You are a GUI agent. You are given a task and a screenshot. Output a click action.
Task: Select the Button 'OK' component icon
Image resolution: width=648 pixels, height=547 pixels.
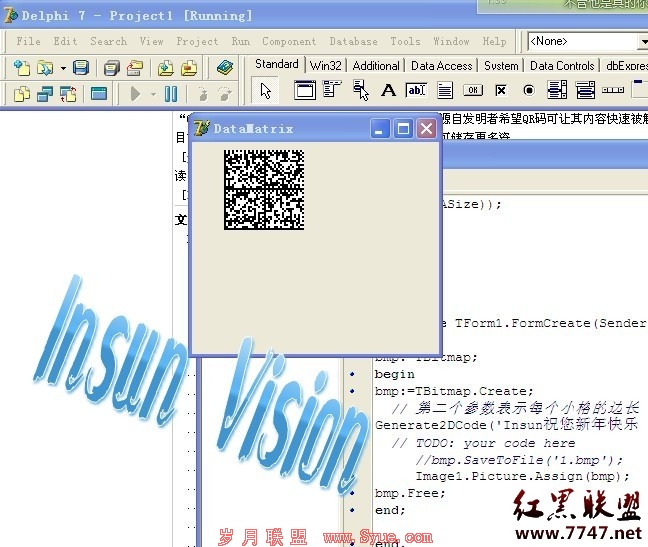click(x=473, y=90)
